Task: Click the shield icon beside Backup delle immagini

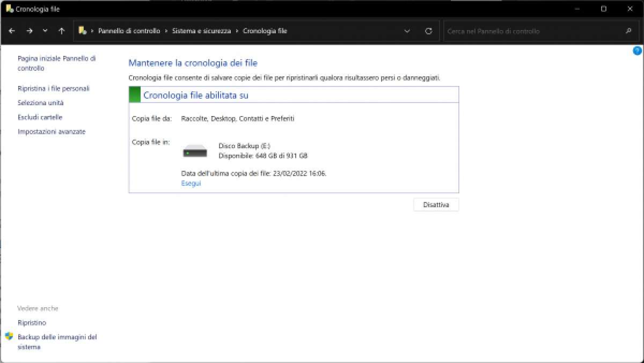Action: [x=9, y=337]
